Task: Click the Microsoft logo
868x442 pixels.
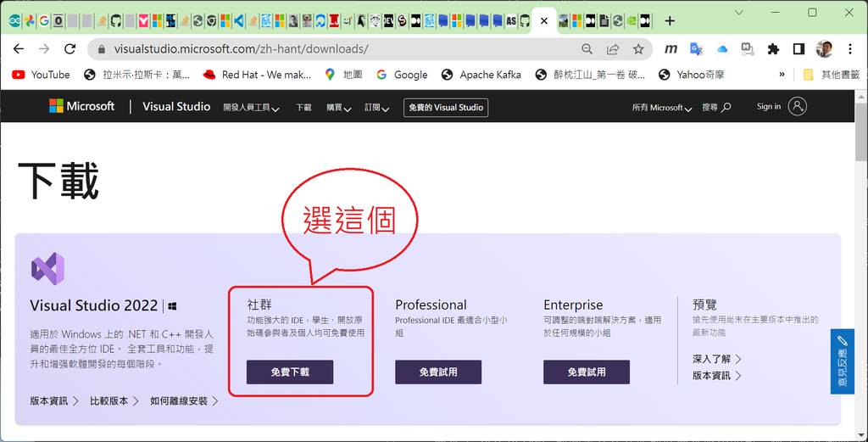Action: (x=82, y=106)
